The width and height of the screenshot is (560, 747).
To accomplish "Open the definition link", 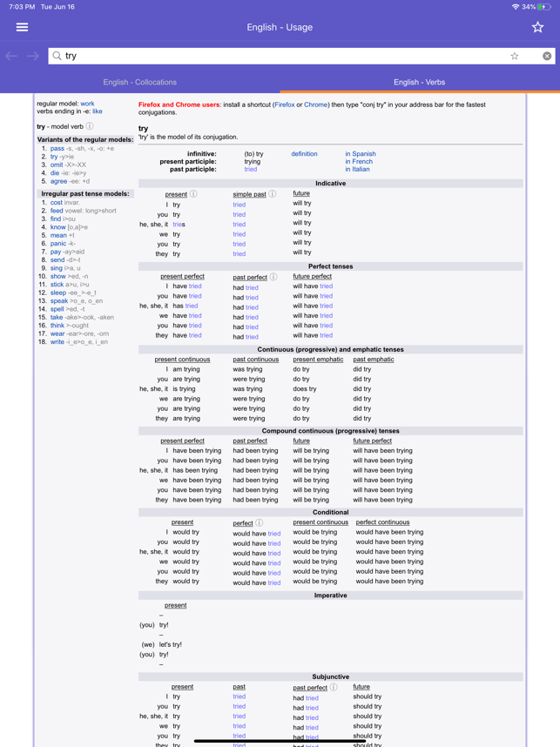I will click(304, 154).
